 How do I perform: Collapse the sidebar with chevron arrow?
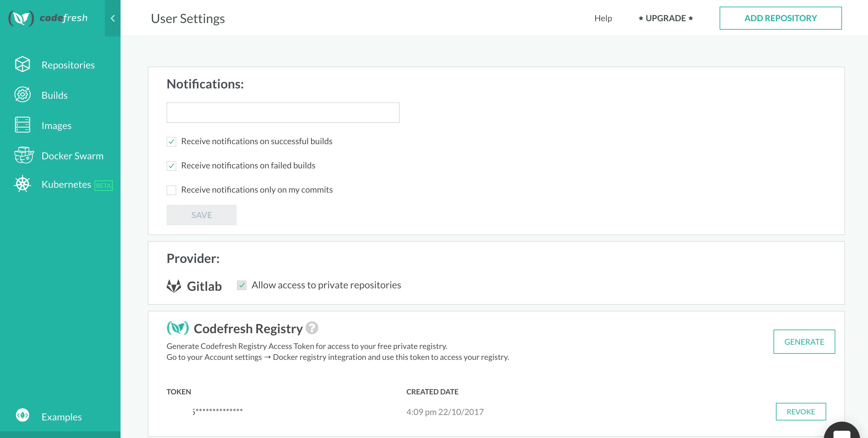tap(113, 18)
